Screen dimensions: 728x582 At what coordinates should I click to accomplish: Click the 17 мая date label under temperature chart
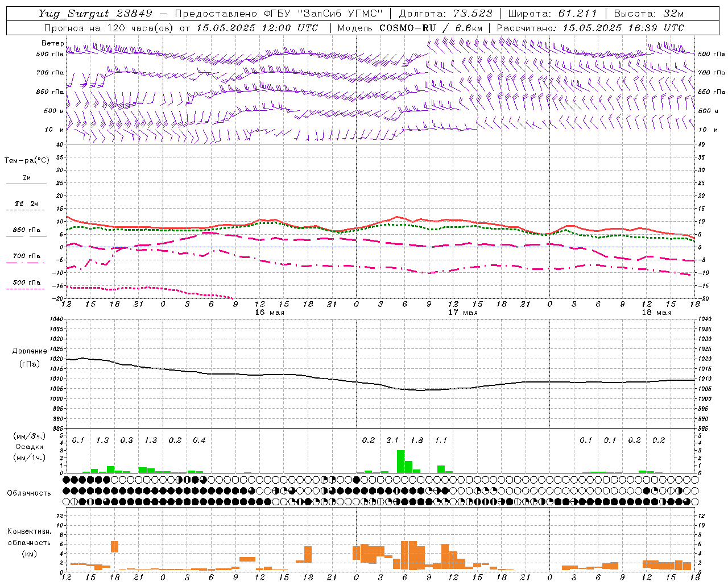463,313
